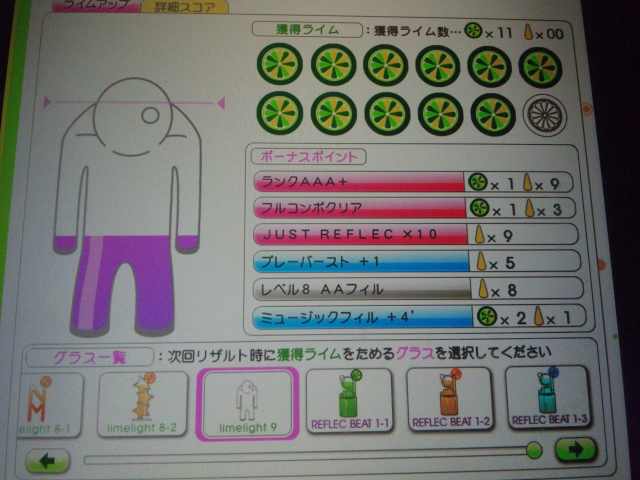Viewport: 640px width, 480px height.
Task: Click the フルコンボクリア bonus bar
Action: pyautogui.click(x=360, y=208)
